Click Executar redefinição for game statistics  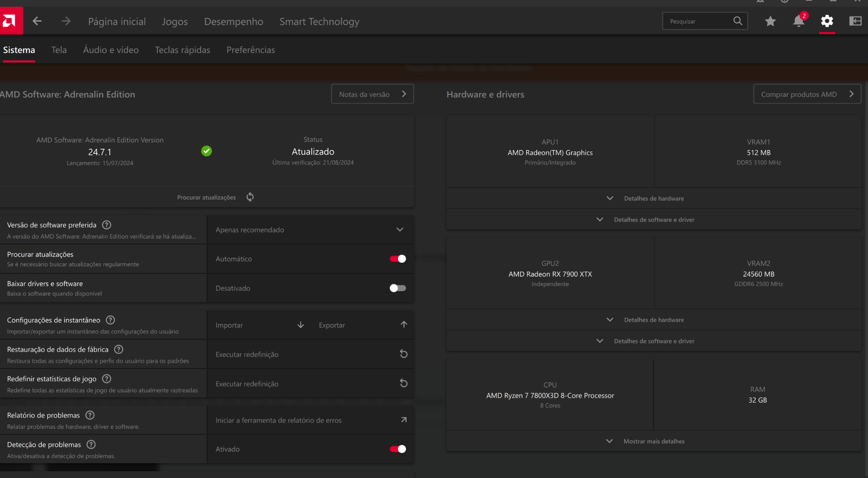(311, 384)
